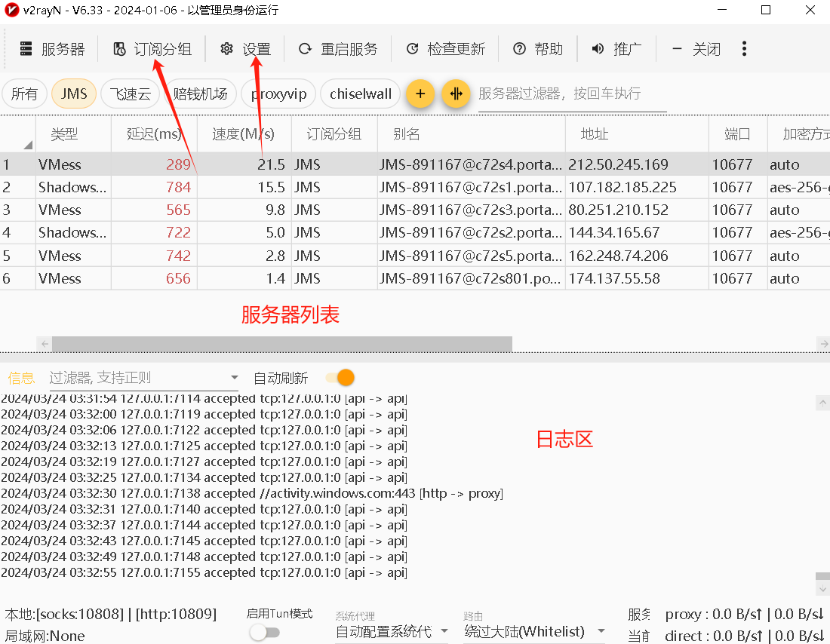Click the activity.windows.com:443 log line
The image size is (830, 644).
tap(252, 493)
